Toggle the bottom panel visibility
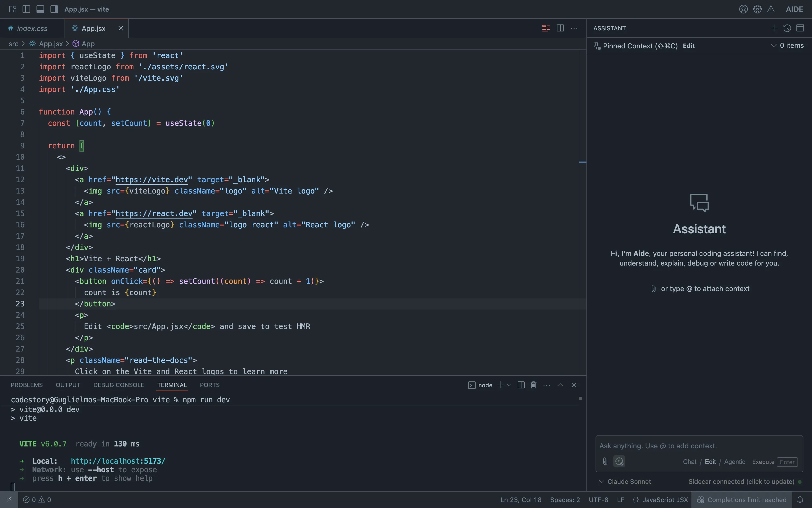Image resolution: width=812 pixels, height=508 pixels. pyautogui.click(x=40, y=9)
